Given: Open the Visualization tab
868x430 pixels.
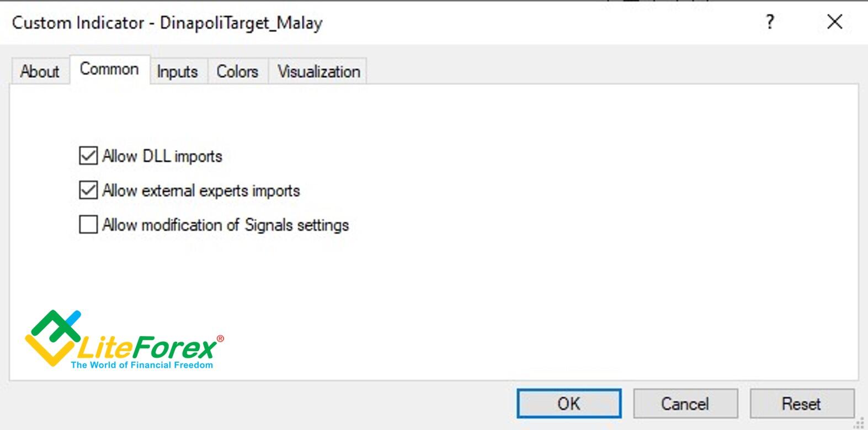Looking at the screenshot, I should click(318, 71).
